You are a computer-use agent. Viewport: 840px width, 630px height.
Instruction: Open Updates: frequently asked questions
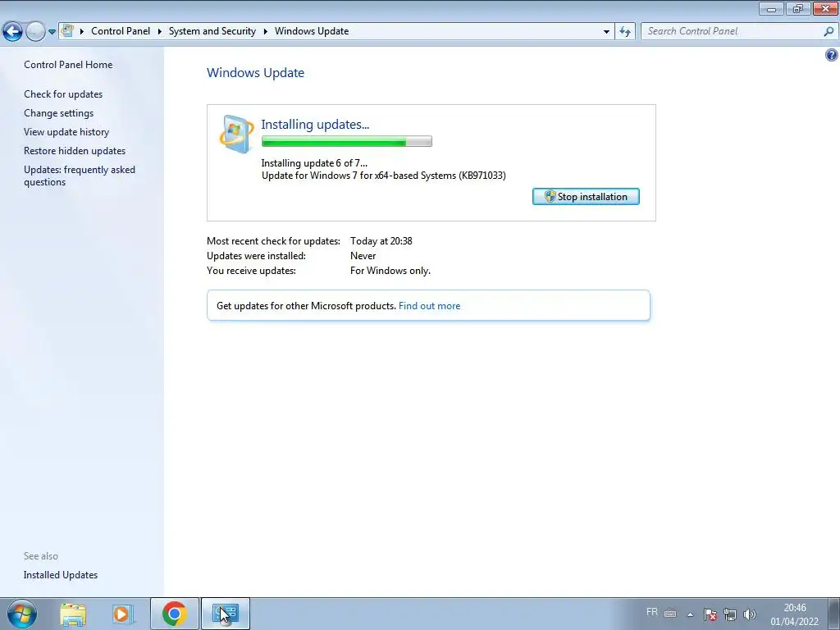(80, 176)
